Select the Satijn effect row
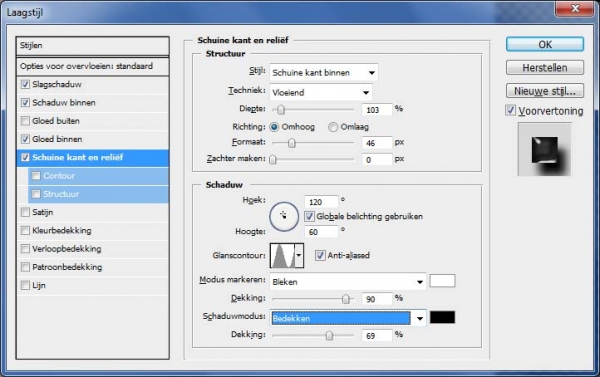Screen dimensions: 600x377 tap(93, 212)
